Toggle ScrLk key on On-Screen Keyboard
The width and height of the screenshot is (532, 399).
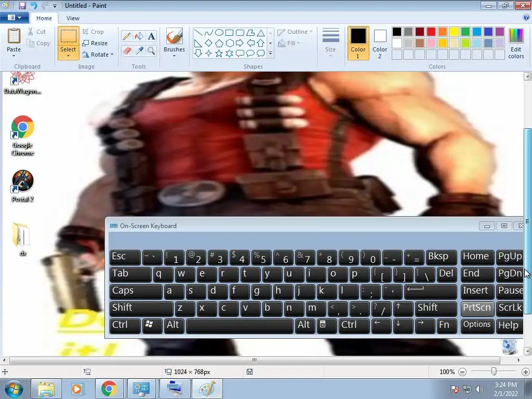click(510, 309)
